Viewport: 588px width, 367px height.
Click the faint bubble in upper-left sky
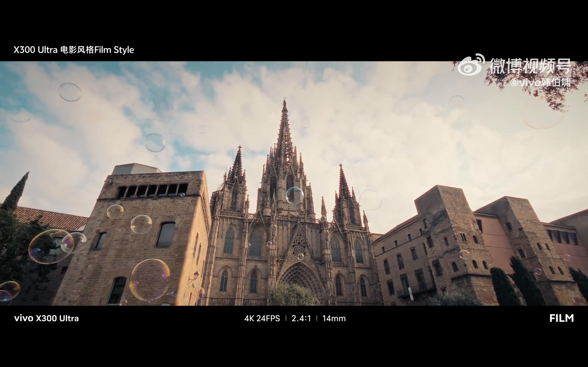(70, 92)
